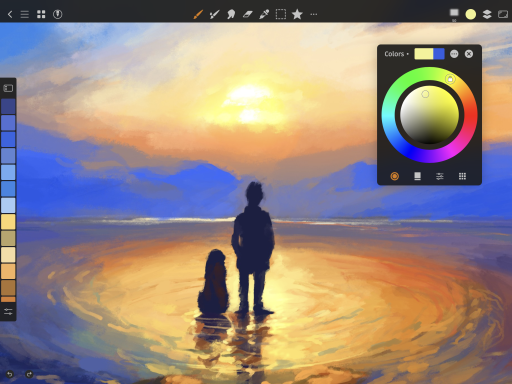Click the undo arrow
512x384 pixels.
pyautogui.click(x=10, y=374)
